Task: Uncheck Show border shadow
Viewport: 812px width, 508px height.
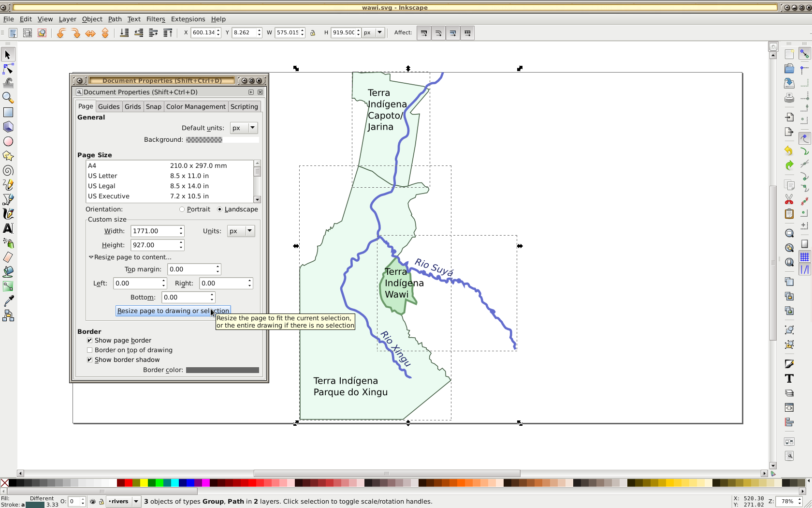Action: 90,360
